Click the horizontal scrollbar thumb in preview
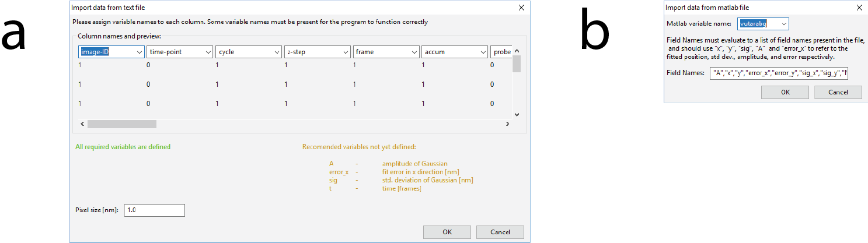Image resolution: width=868 pixels, height=243 pixels. coord(121,124)
